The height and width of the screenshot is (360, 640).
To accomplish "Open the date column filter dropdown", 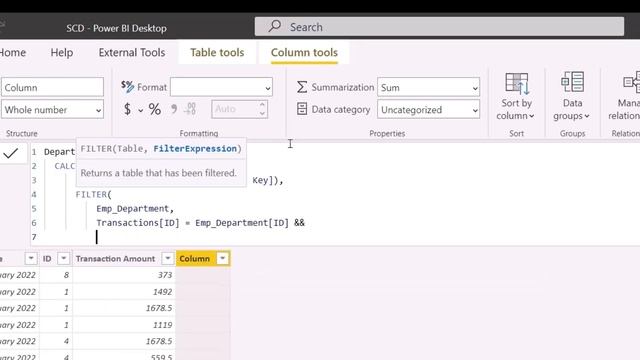I will click(x=31, y=258).
